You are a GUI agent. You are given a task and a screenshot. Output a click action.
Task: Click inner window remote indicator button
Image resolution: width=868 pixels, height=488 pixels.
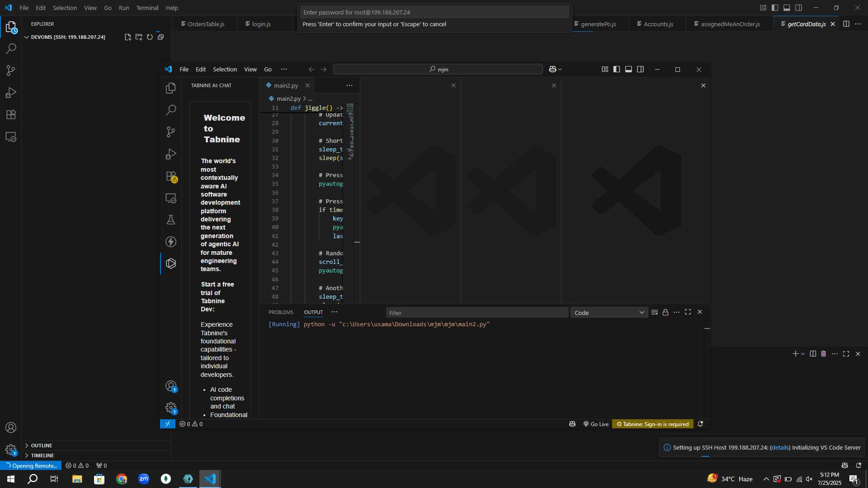168,424
